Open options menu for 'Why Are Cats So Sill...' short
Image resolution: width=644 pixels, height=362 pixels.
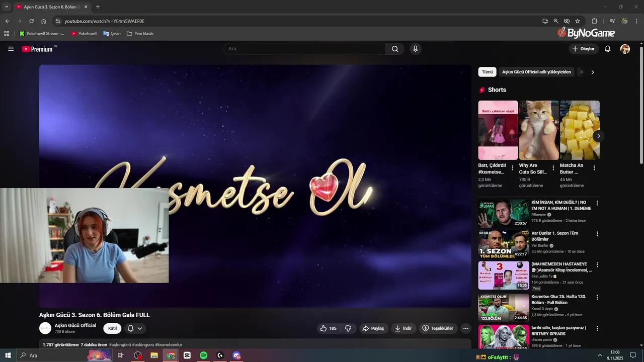(553, 168)
